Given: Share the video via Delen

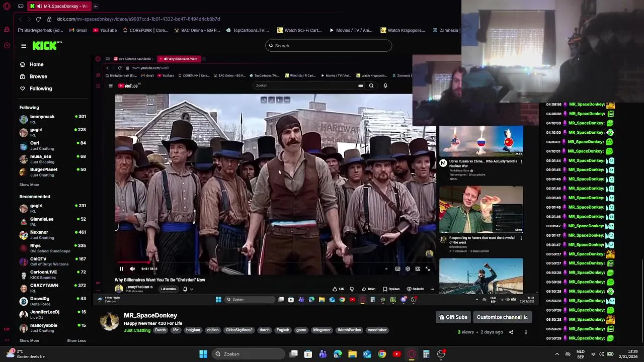Looking at the screenshot, I should (369, 289).
